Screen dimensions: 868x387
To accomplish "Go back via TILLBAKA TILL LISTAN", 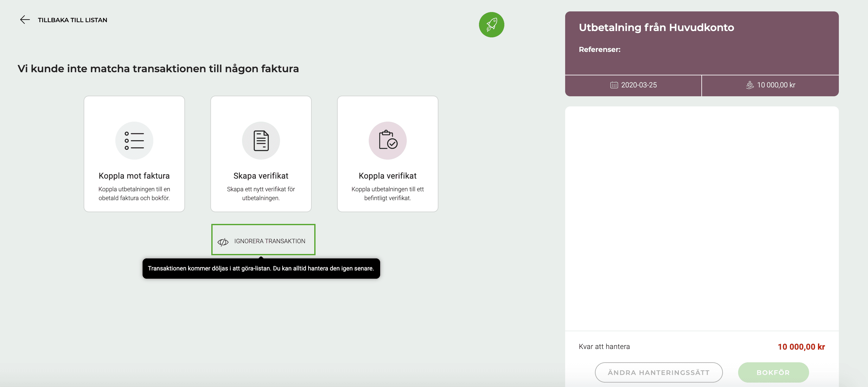I will click(73, 20).
